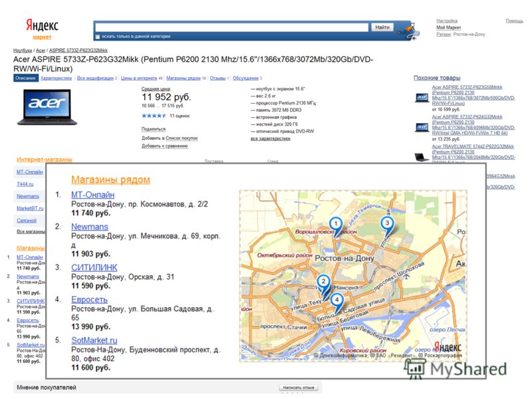Open the Все модификации tab

(x=95, y=78)
